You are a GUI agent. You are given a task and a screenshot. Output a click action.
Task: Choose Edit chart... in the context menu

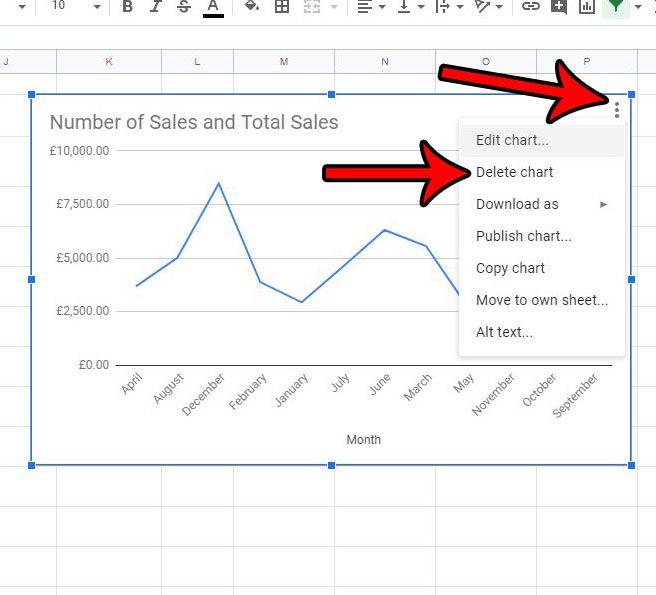512,140
